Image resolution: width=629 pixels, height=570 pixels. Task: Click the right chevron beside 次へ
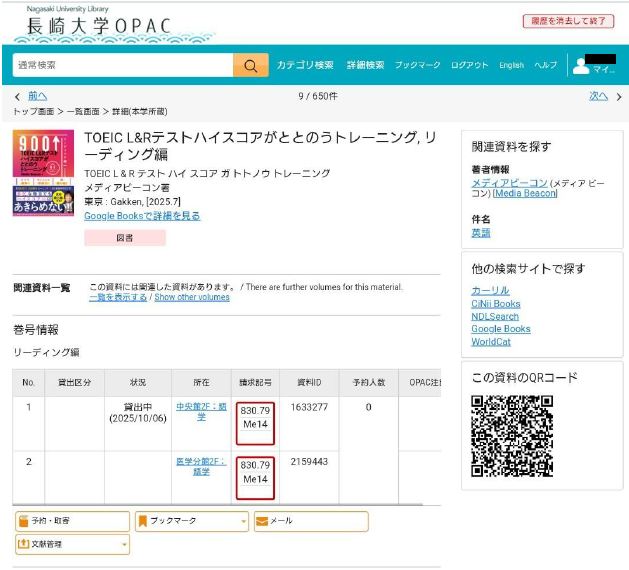pos(619,97)
